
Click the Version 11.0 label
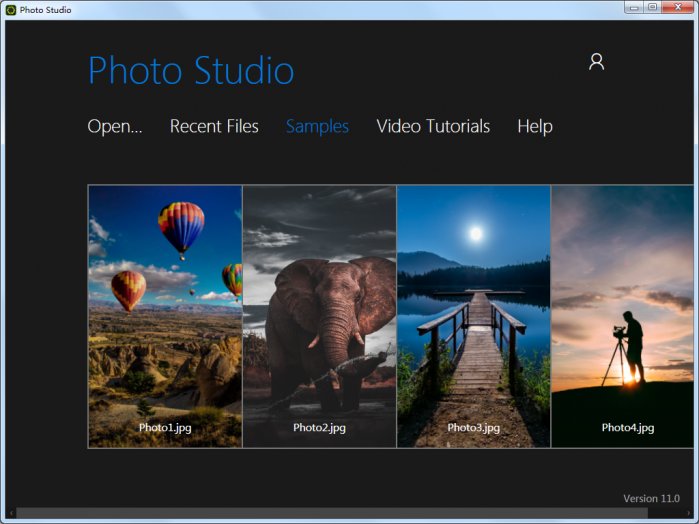[651, 498]
